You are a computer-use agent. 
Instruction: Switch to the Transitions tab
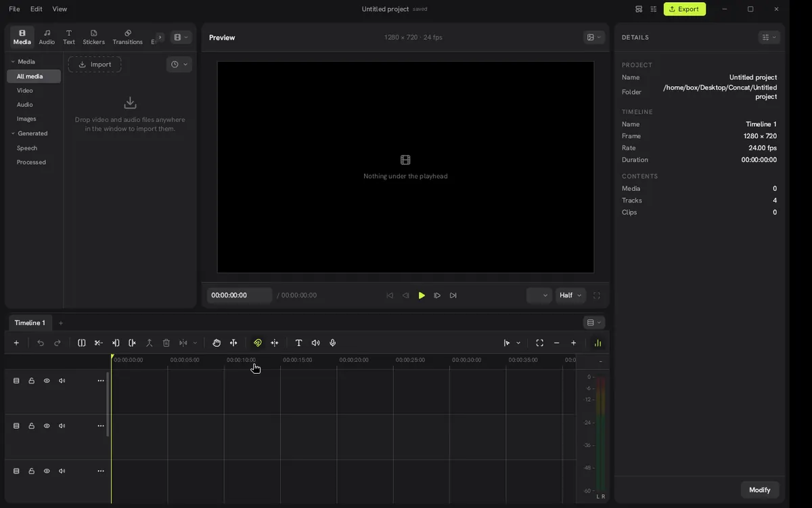[128, 37]
